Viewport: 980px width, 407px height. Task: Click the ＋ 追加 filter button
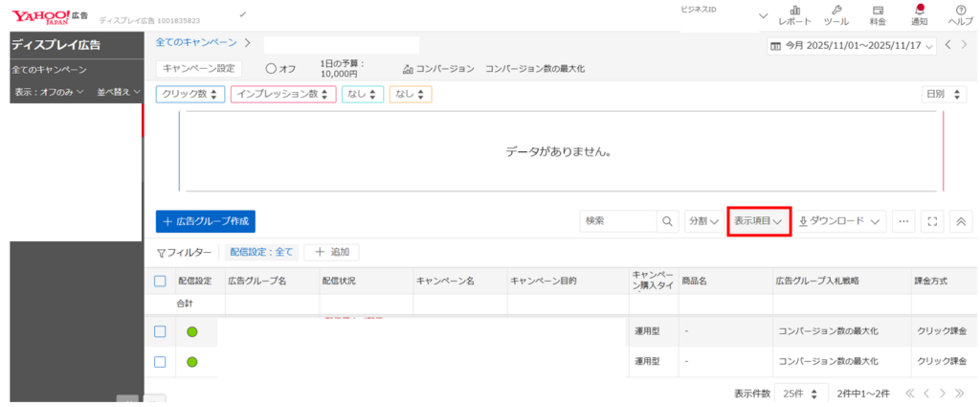[331, 252]
